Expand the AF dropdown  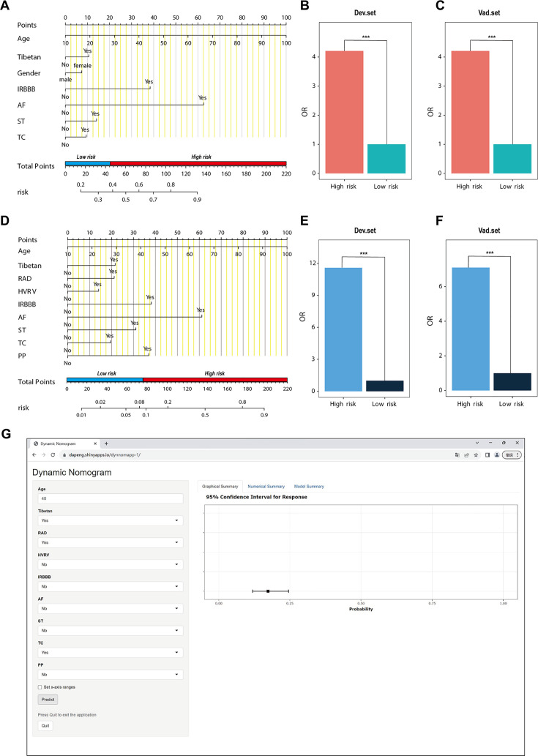coord(111,608)
